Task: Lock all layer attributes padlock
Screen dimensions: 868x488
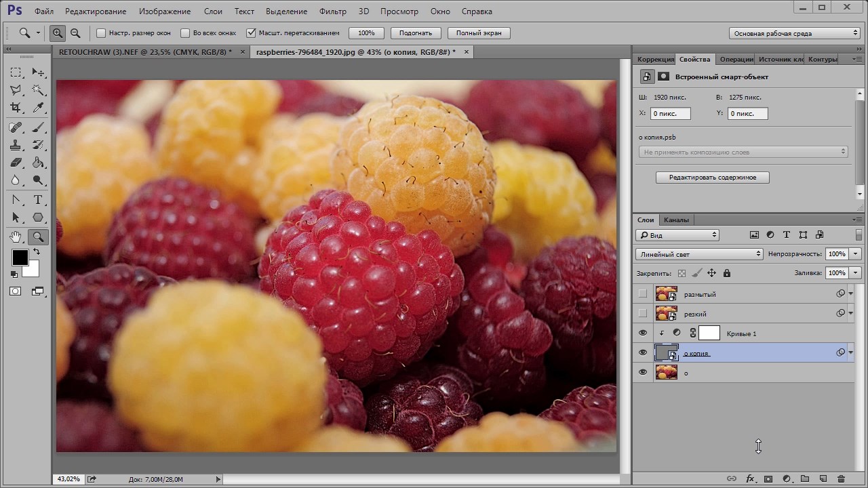Action: [x=727, y=273]
